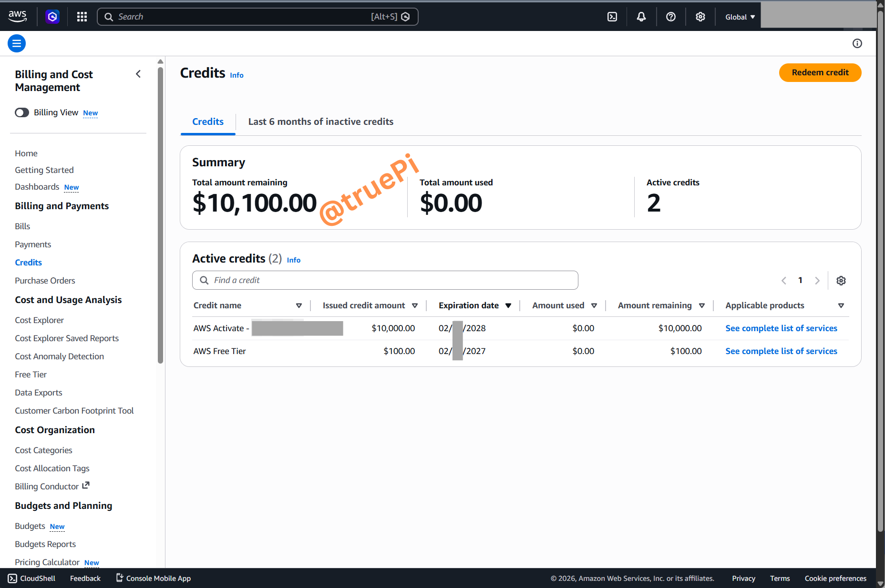Sort by Expiration date arrow
This screenshot has width=885, height=588.
tap(508, 305)
